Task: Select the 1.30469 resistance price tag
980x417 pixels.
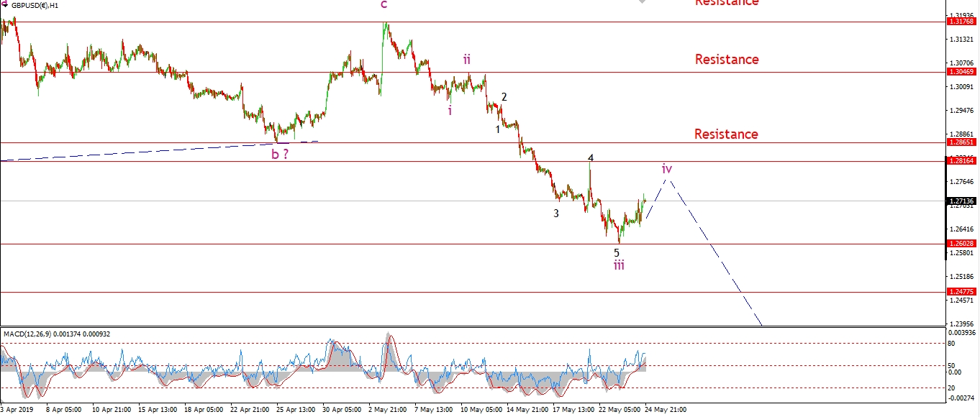Action: click(x=962, y=72)
